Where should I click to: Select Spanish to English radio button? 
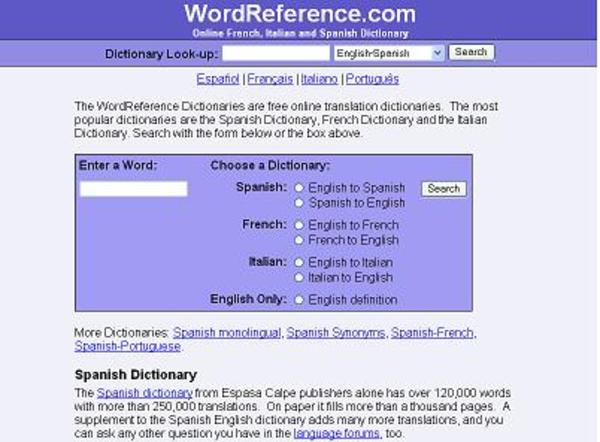click(300, 203)
